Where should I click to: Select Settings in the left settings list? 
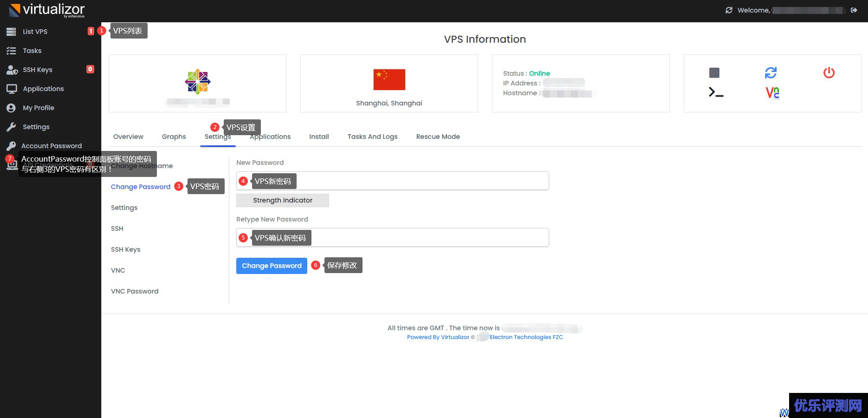(x=124, y=208)
